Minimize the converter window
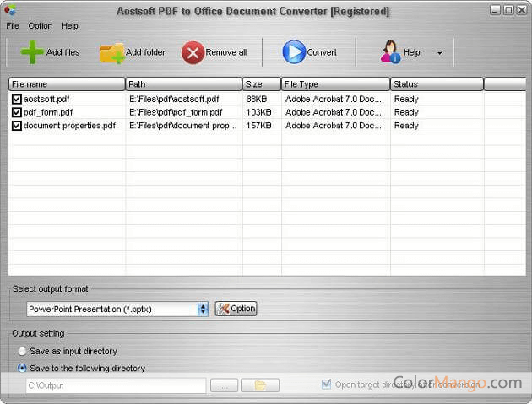Screen dimensions: 532x404 click(495, 10)
